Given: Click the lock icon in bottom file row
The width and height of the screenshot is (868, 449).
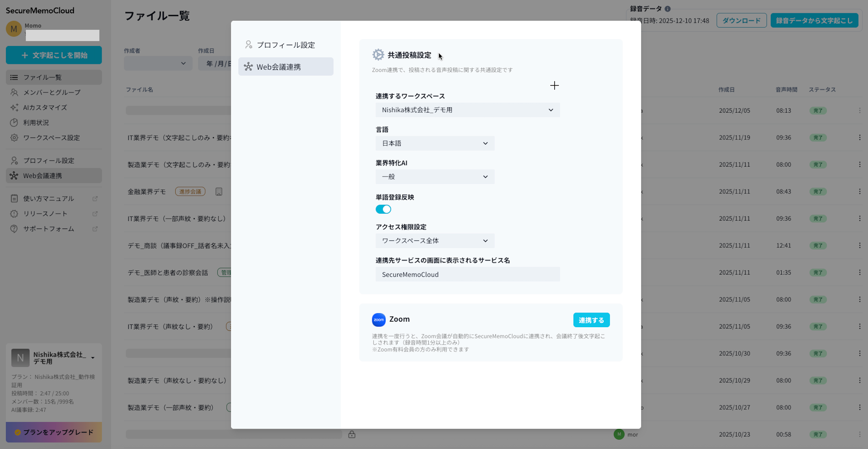Looking at the screenshot, I should (352, 434).
